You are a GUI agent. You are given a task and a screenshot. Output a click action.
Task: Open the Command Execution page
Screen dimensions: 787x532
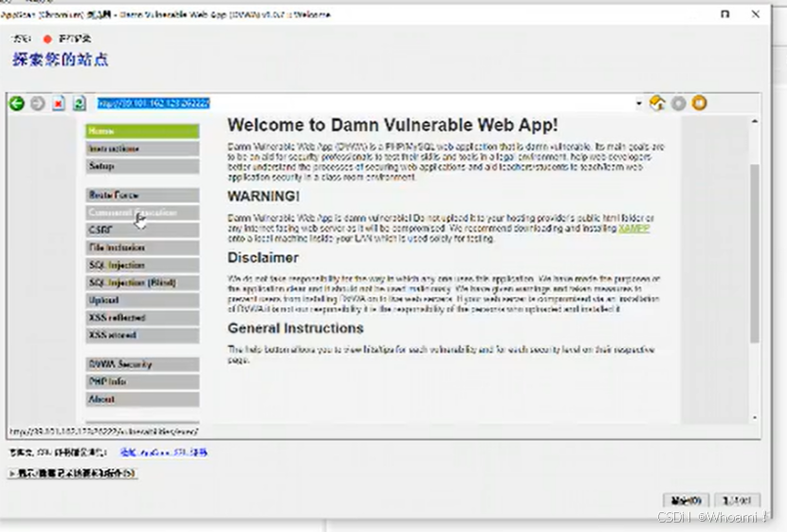(x=142, y=212)
